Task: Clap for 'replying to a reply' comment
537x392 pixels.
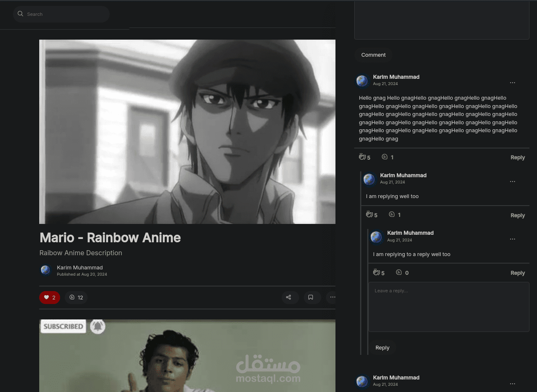Action: (378, 273)
